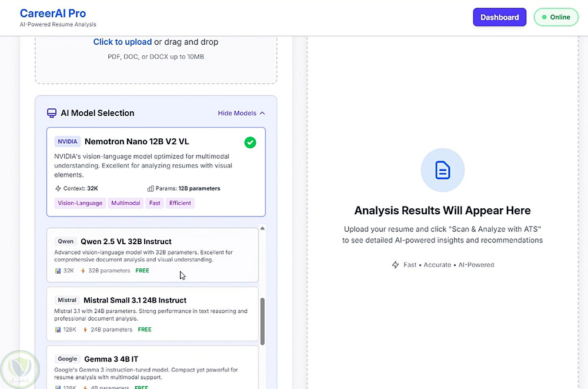The image size is (588, 389).
Task: Click the monitor icon beside AI Model Selection
Action: [52, 113]
